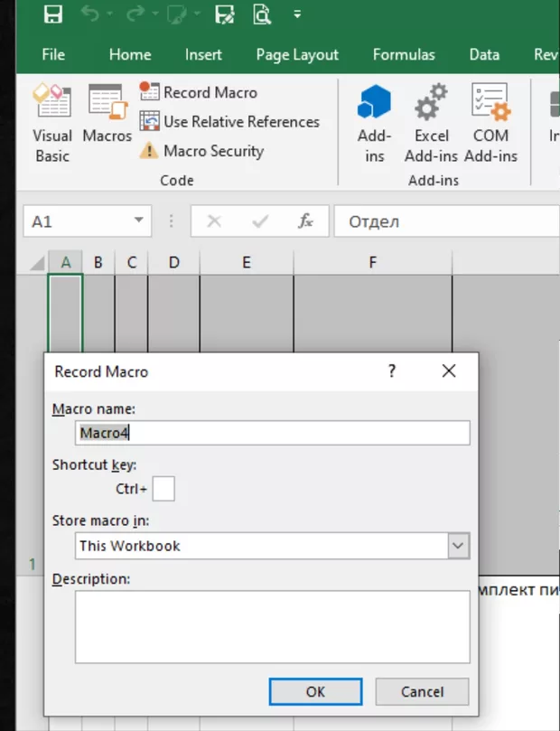Open Customize Quick Access Toolbar dropdown
The width and height of the screenshot is (560, 731).
(298, 15)
